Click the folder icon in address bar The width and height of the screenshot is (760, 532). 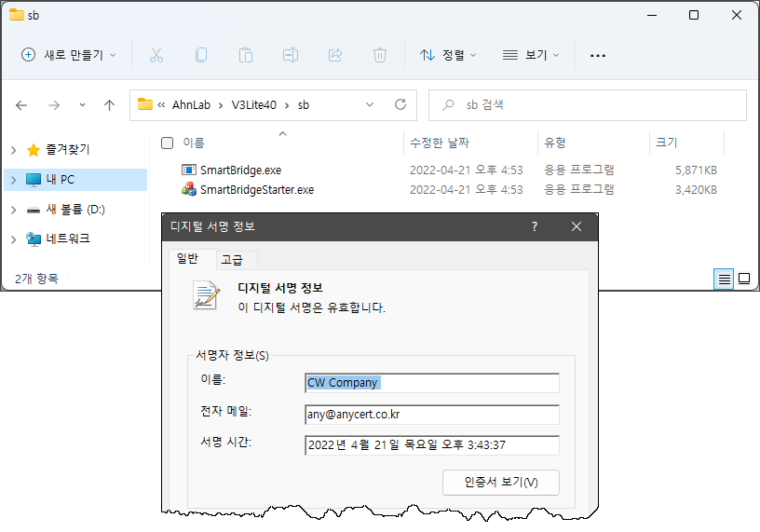click(145, 104)
